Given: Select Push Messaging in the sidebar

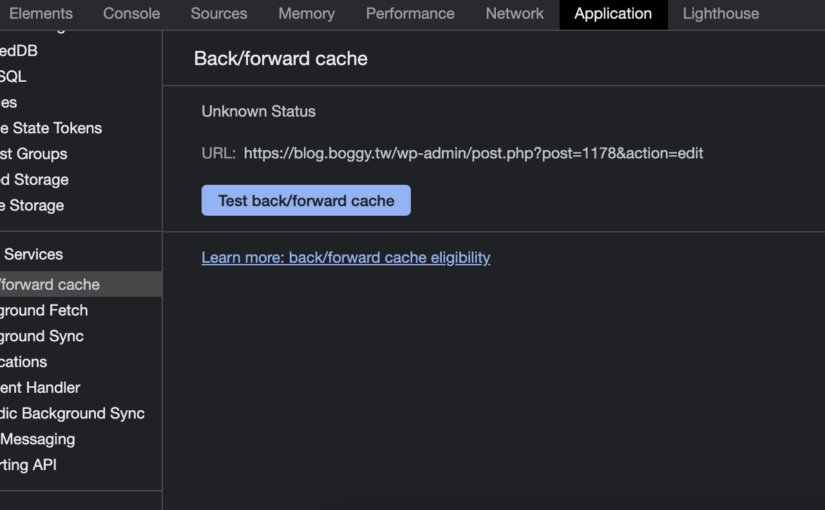Looking at the screenshot, I should 38,440.
